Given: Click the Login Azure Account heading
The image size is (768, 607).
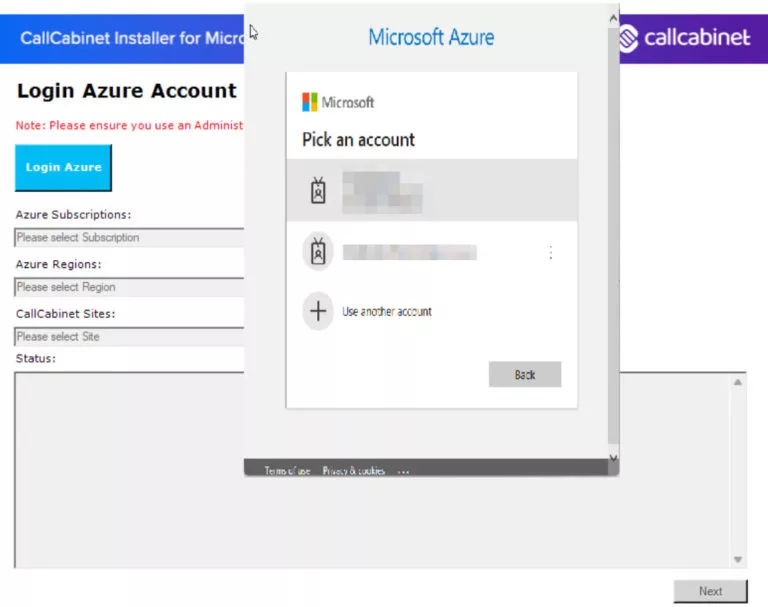Looking at the screenshot, I should coord(127,91).
